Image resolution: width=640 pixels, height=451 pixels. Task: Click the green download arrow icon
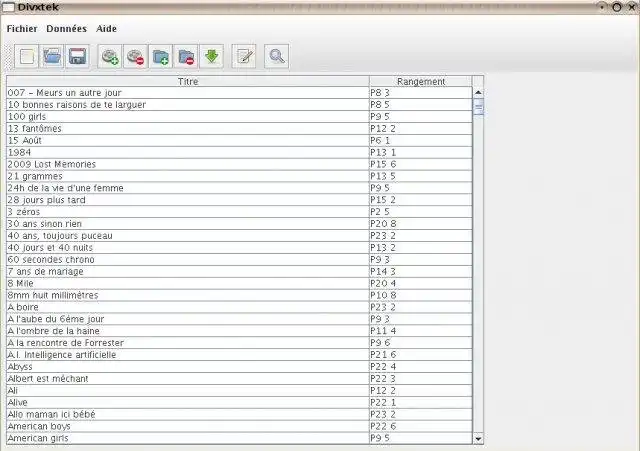pyautogui.click(x=211, y=56)
